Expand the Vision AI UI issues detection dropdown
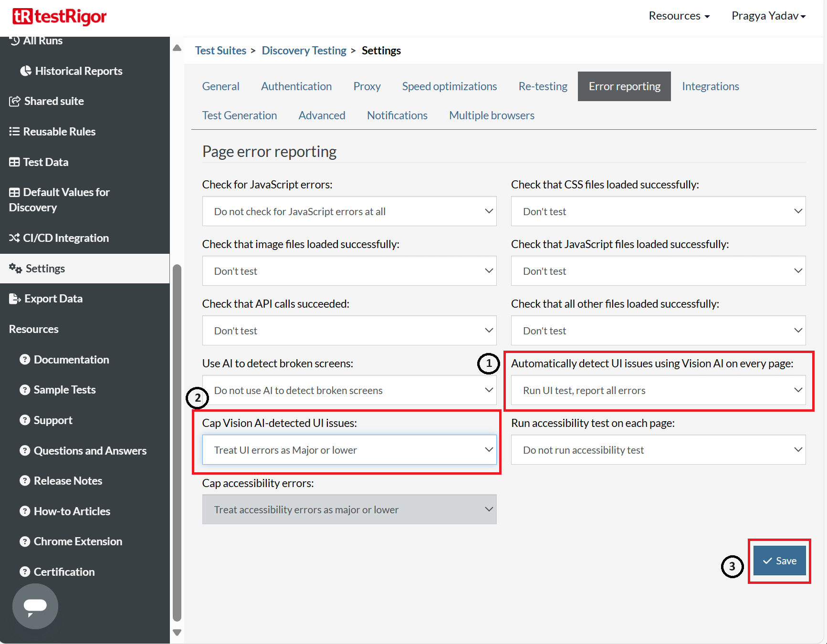This screenshot has height=644, width=827. [658, 390]
